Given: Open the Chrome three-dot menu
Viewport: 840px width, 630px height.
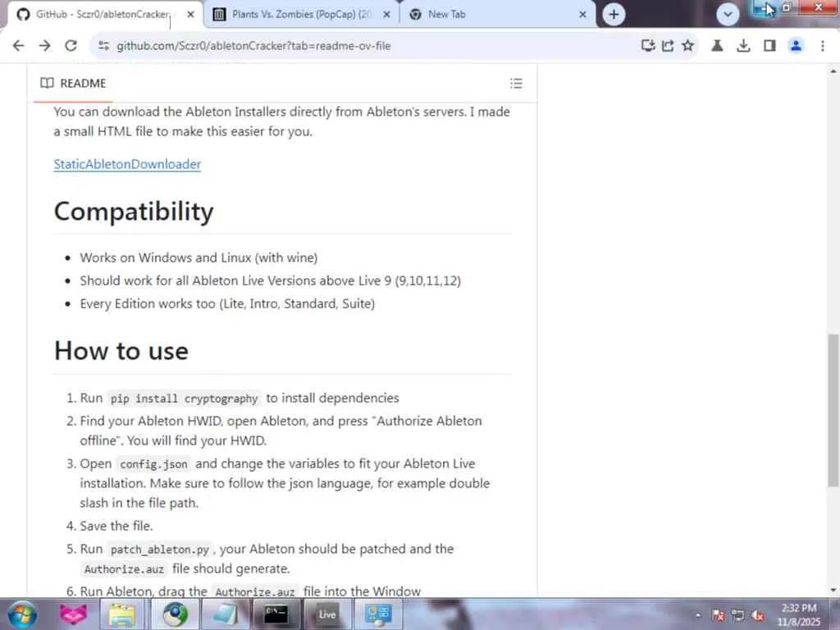Looking at the screenshot, I should coord(822,46).
